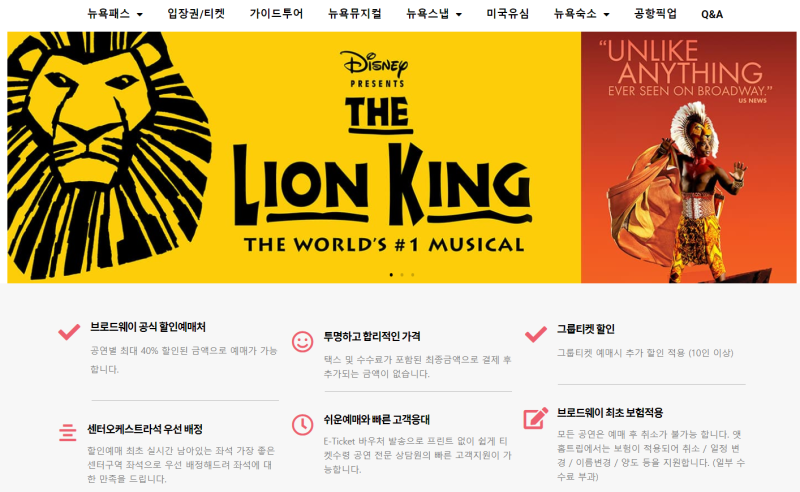The width and height of the screenshot is (800, 492).
Task: Select the first carousel dot indicator
Action: [x=391, y=275]
